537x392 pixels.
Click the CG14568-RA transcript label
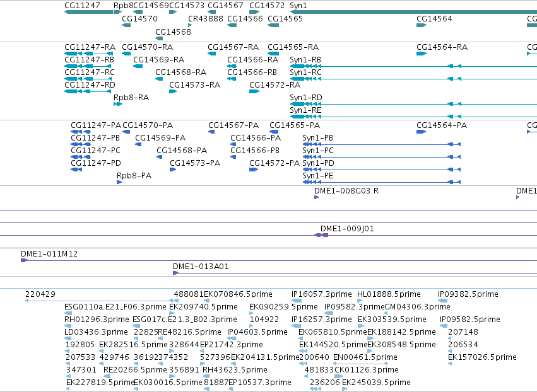coord(181,72)
